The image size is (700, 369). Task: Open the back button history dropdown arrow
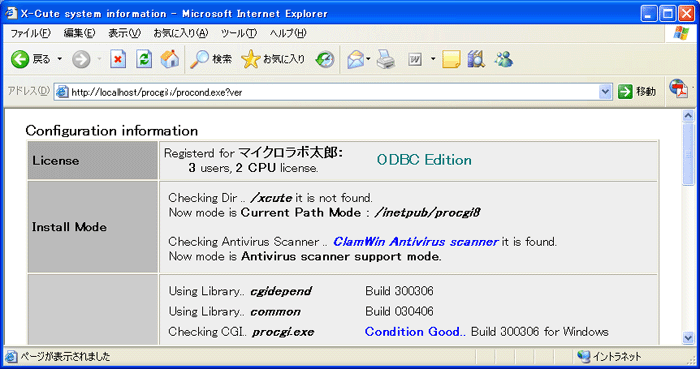click(59, 59)
